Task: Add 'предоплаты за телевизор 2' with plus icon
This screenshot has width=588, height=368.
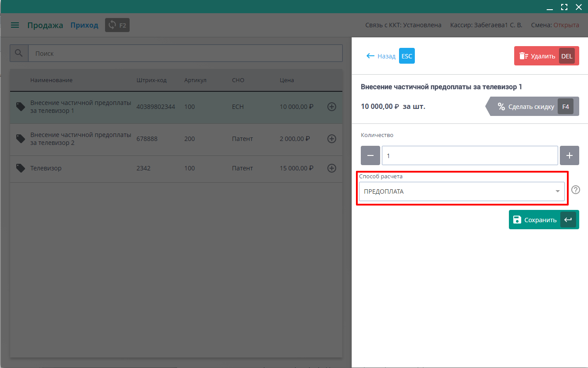Action: coord(332,139)
